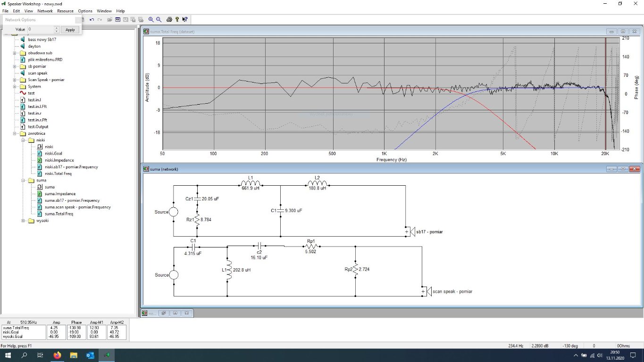
Task: Click the open-folder toolbar icon
Action: pos(109,20)
